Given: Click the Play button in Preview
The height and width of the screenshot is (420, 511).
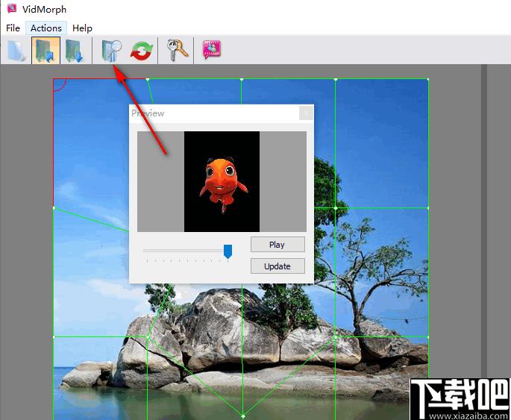Looking at the screenshot, I should click(278, 245).
